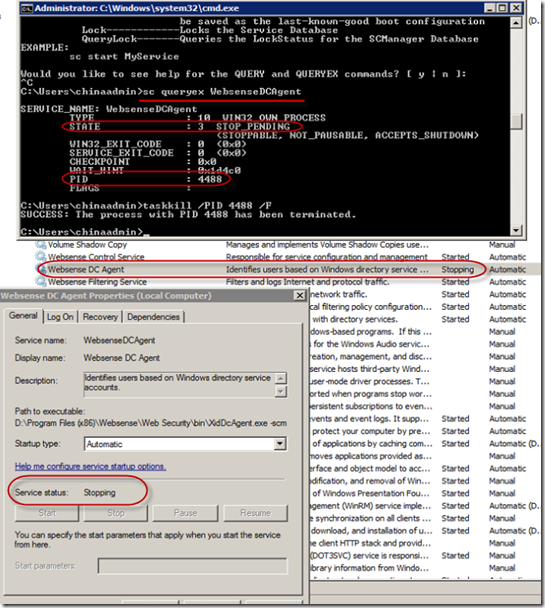Click the '(DOT3SVC) service is responsi...' row

coord(424,555)
